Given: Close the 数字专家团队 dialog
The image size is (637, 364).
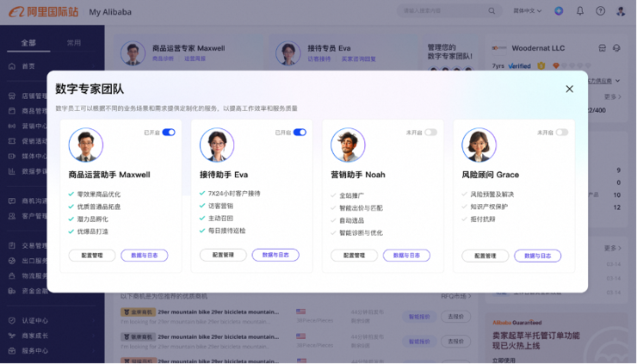Looking at the screenshot, I should (569, 89).
